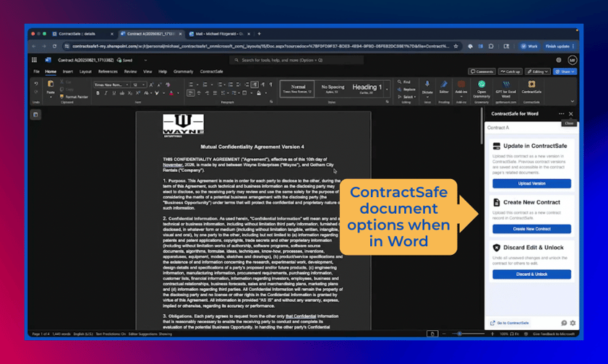Open document title dropdown next to Saved
This screenshot has height=364, width=608.
pyautogui.click(x=145, y=61)
